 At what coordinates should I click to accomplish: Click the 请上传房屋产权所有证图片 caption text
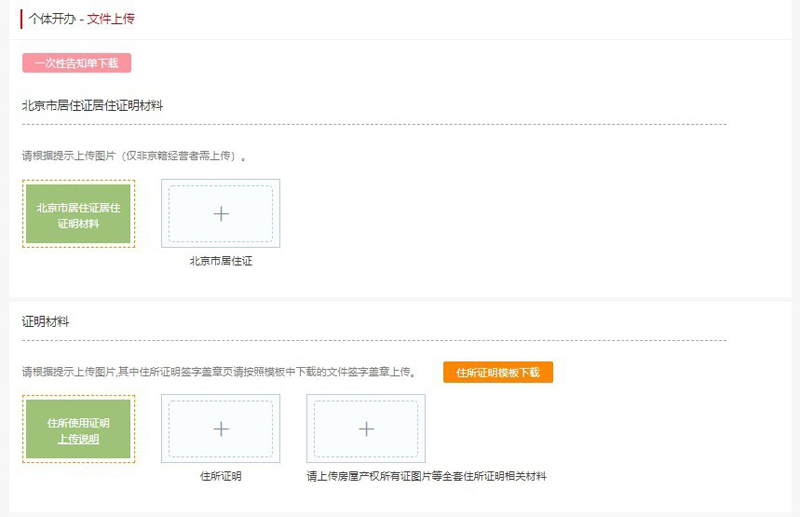pyautogui.click(x=426, y=476)
